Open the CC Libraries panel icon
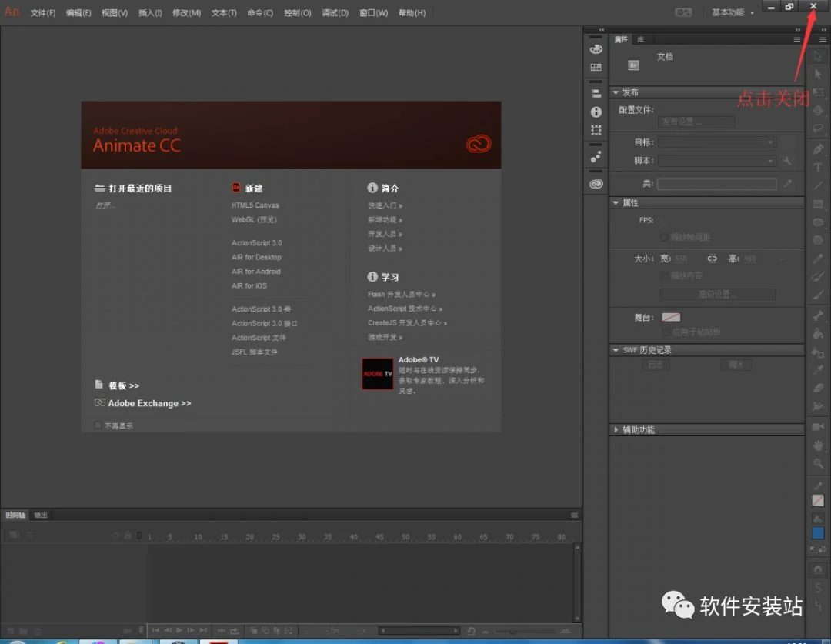 click(x=596, y=183)
